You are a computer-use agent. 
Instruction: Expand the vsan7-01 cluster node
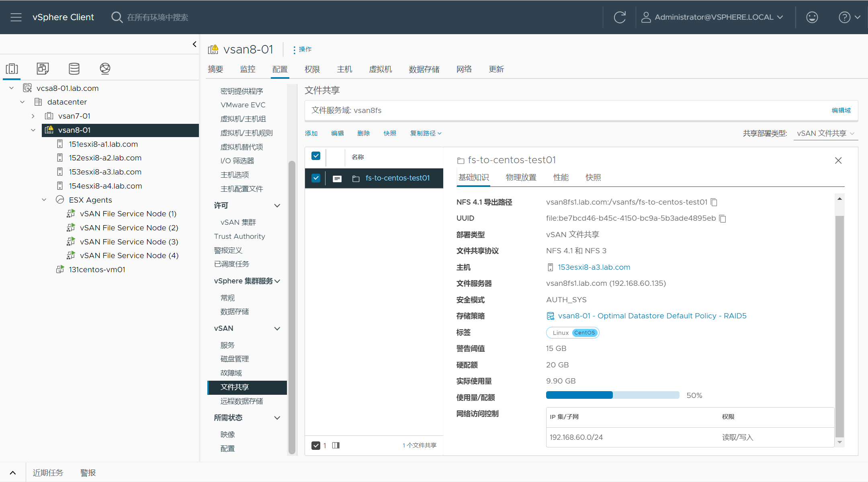[33, 116]
